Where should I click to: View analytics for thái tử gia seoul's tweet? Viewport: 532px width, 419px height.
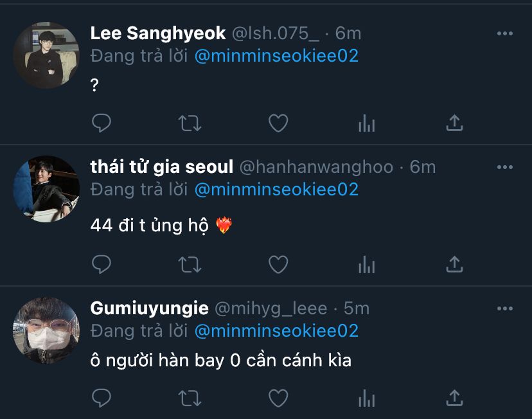tap(366, 263)
